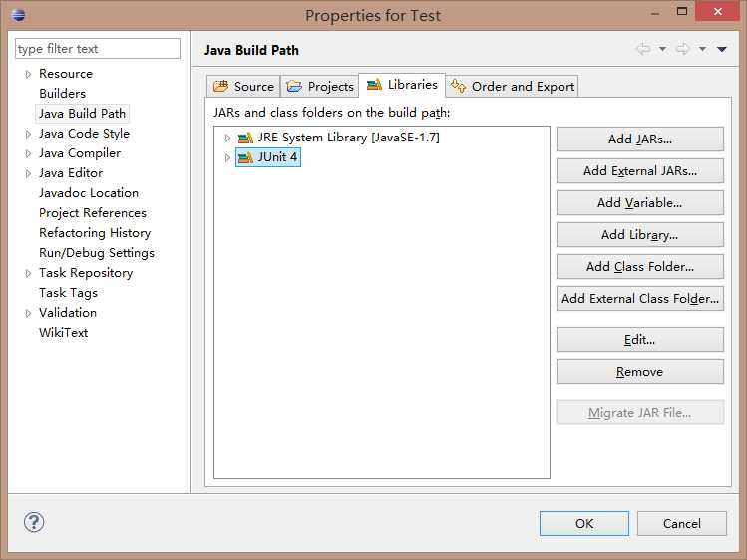
Task: Close the Properties for Test window
Action: click(717, 11)
